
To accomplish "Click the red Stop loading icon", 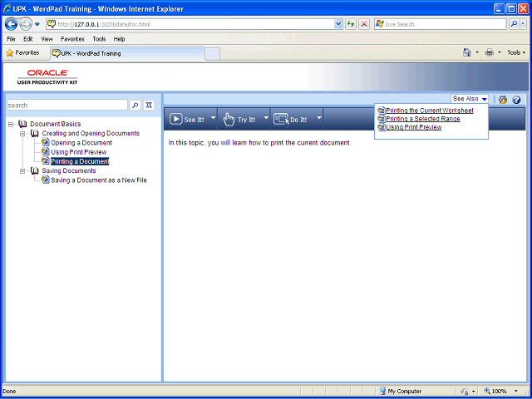I will [x=364, y=24].
